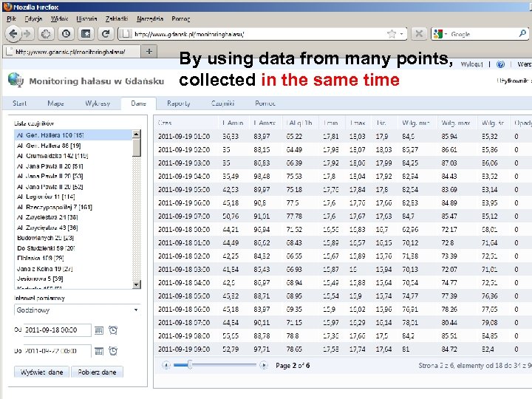Select sensor Al. Rzeczypospolitej 7 [161]
Screen dimensions: 532x399
pyautogui.click(x=73, y=207)
